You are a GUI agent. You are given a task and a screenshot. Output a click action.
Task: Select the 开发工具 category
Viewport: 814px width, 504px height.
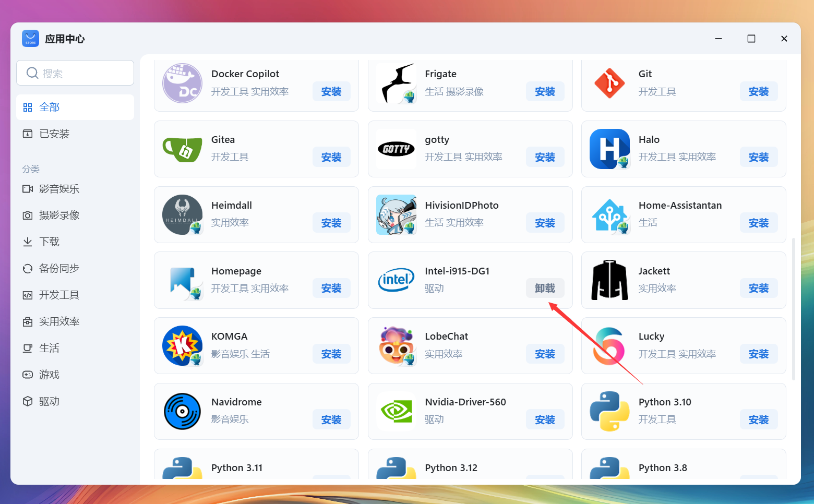[75, 295]
